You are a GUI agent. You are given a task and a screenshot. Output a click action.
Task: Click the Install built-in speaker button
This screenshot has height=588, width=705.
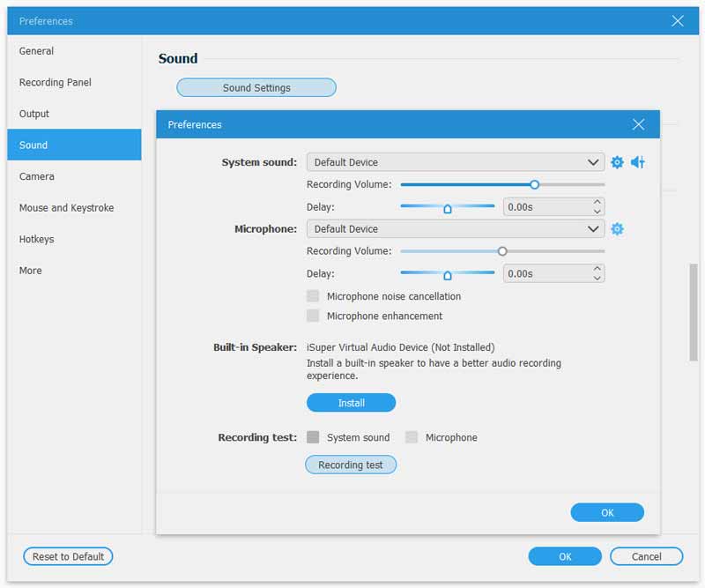pyautogui.click(x=351, y=403)
